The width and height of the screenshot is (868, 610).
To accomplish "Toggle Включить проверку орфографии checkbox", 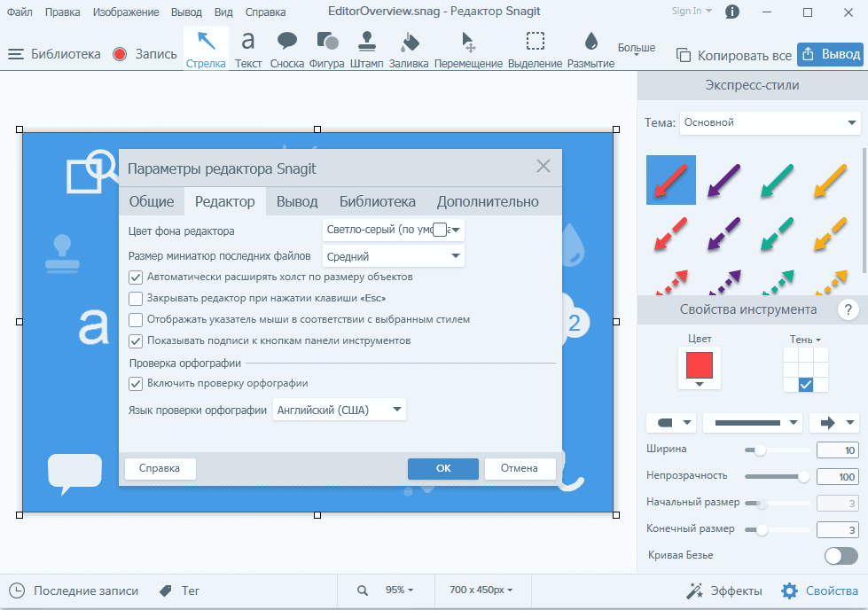I will [x=136, y=383].
